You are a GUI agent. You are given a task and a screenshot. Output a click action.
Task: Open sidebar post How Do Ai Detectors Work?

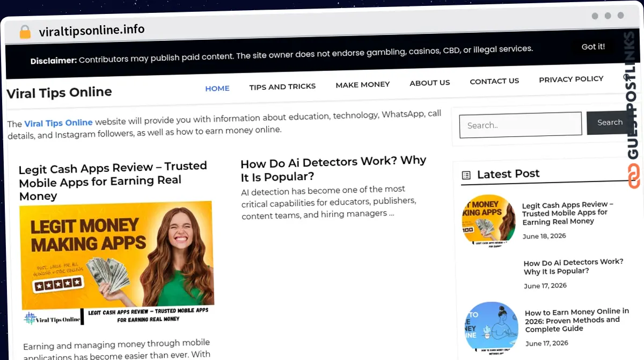573,267
